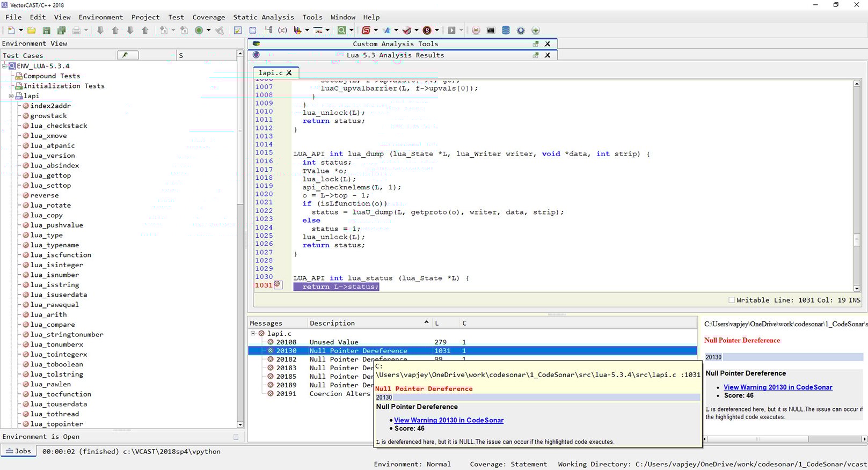
Task: Close the lapi.c tab
Action: (x=289, y=73)
